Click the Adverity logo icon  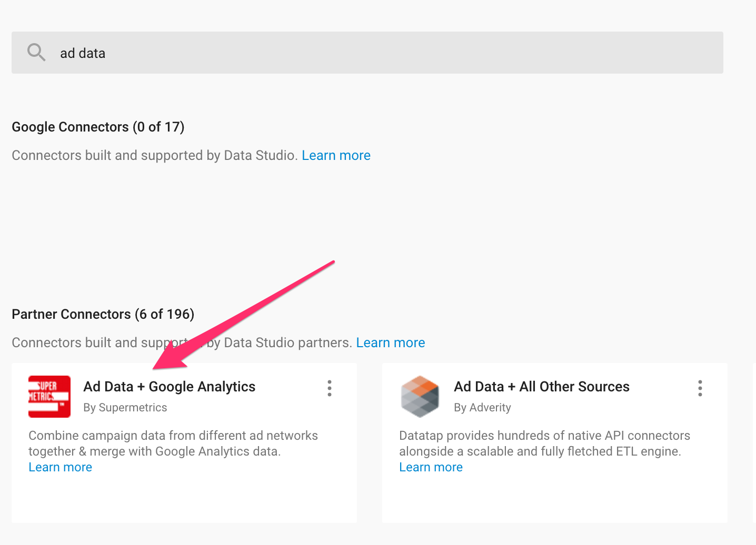point(420,397)
